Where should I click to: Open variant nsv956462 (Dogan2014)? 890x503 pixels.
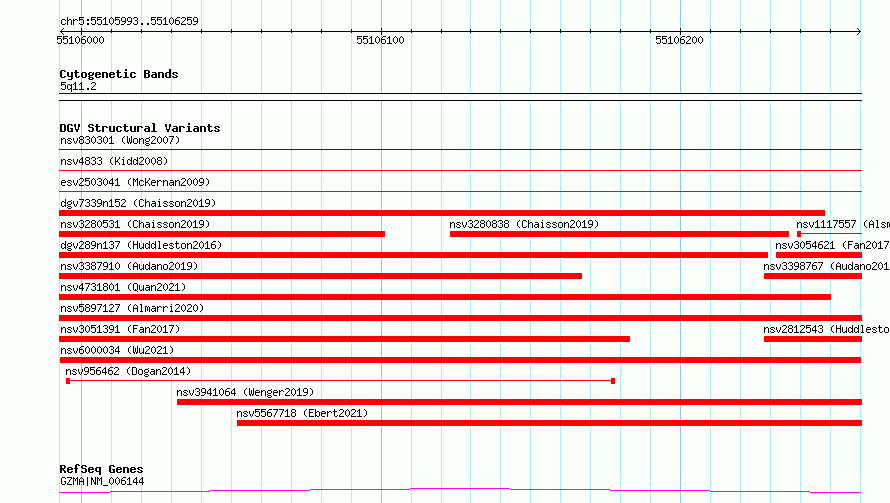(x=128, y=371)
